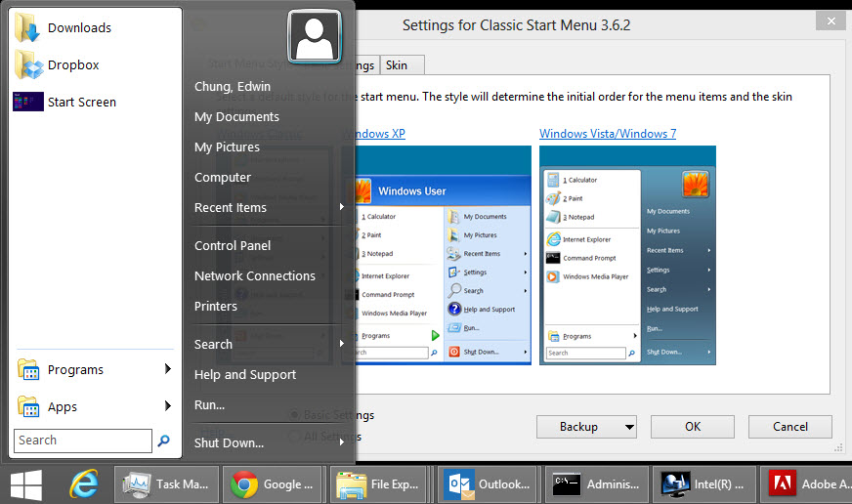This screenshot has height=504, width=852.
Task: Switch to Intel(R) taskbar button
Action: (704, 483)
